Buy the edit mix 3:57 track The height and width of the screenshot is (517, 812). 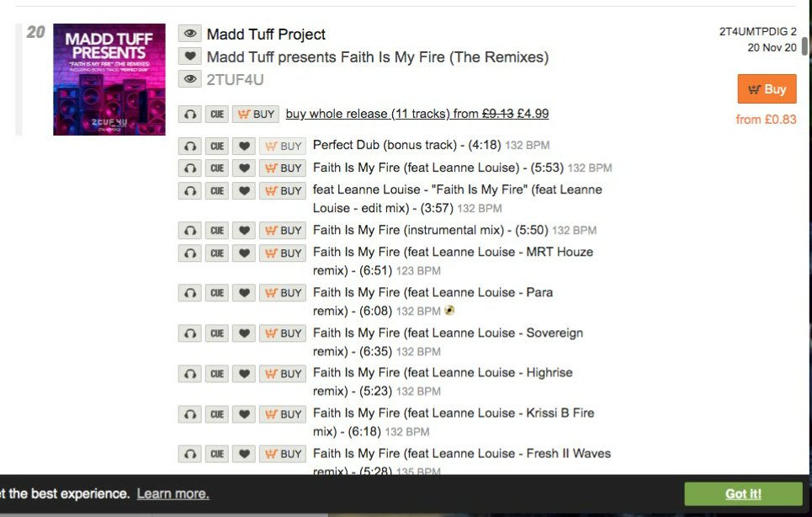pos(283,190)
